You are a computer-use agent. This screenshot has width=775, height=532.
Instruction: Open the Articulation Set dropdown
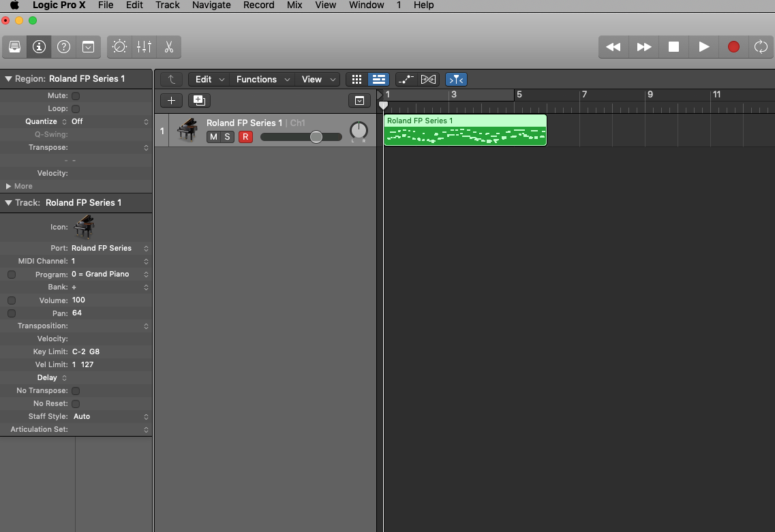(x=110, y=429)
